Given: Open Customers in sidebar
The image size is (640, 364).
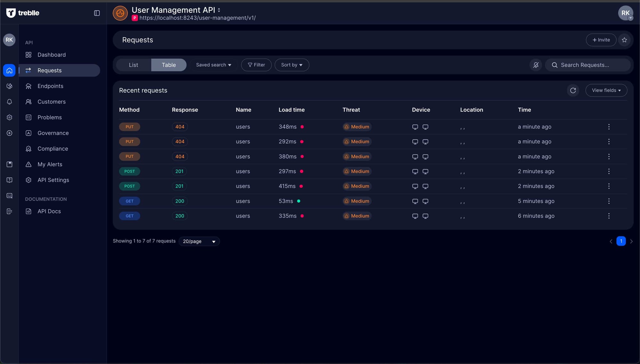Looking at the screenshot, I should click(x=60, y=102).
